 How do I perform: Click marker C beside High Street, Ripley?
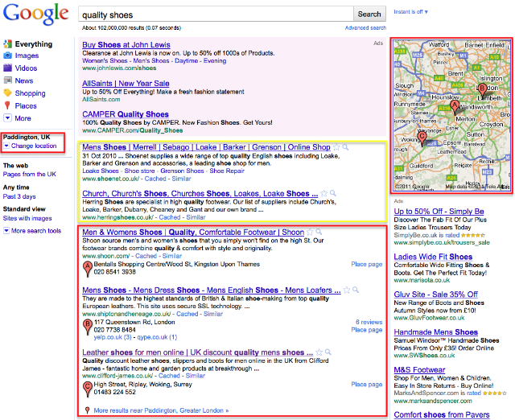pos(88,389)
